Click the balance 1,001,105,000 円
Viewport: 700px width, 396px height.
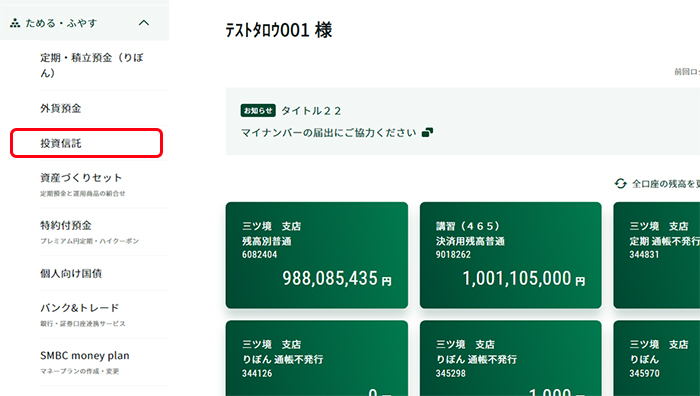point(524,279)
